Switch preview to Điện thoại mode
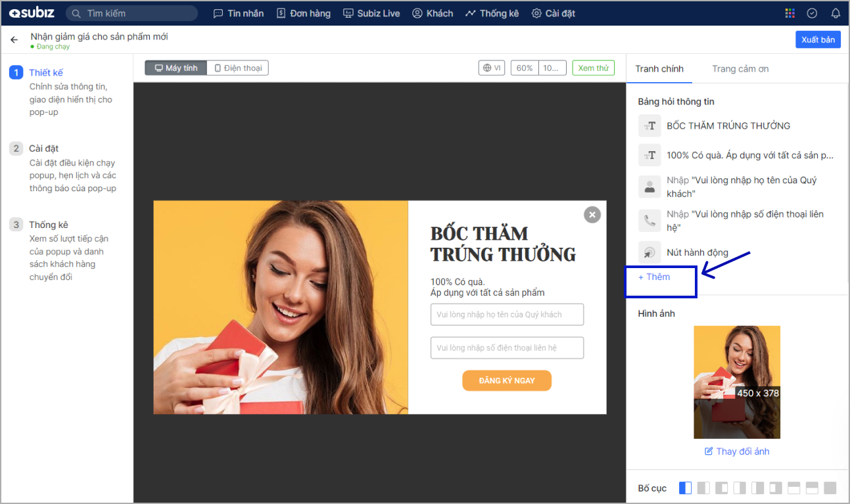 coord(237,68)
